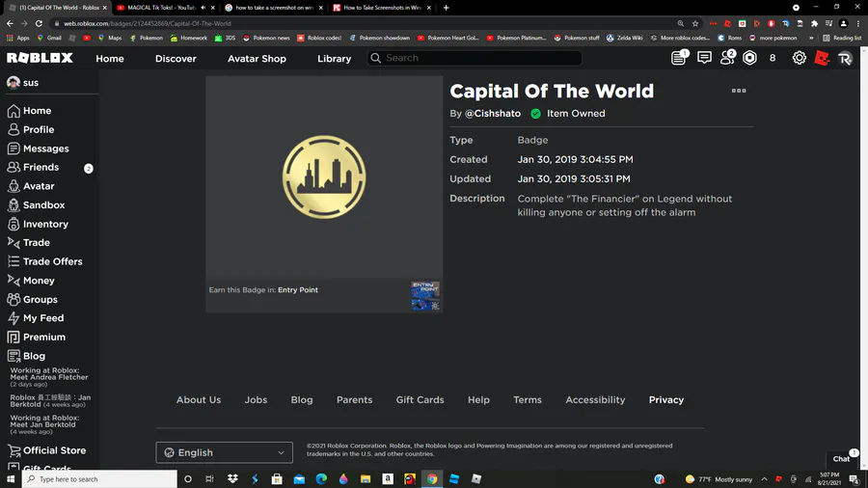Open Dropbox in the taskbar
Viewport: 868px width, 488px height.
pos(232,479)
